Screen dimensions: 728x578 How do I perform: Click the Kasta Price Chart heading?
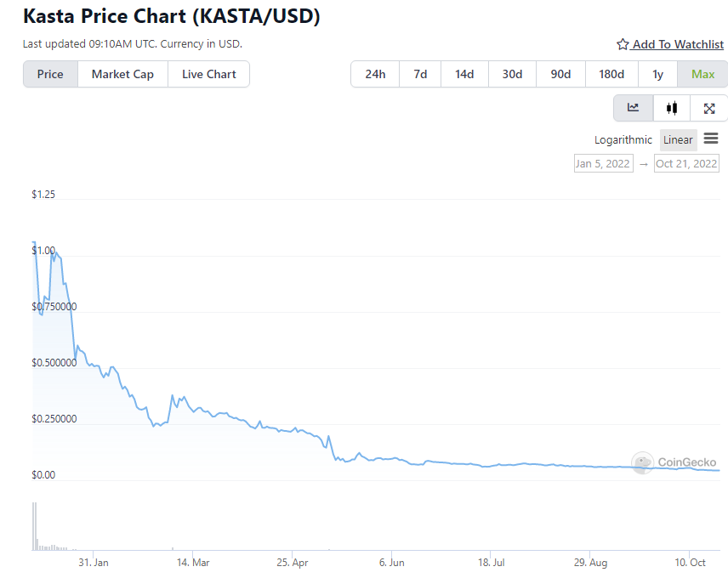click(x=171, y=16)
